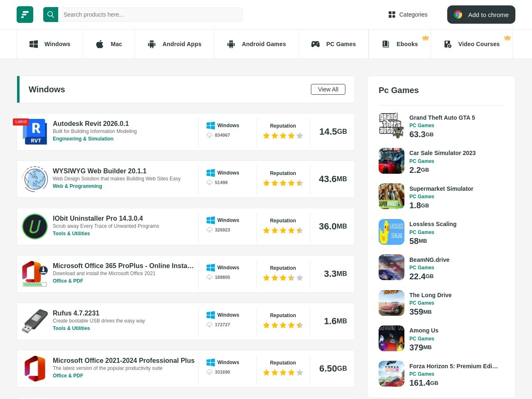Click PC Games label under Car Sale Simulator
This screenshot has width=532, height=399.
(x=422, y=161)
